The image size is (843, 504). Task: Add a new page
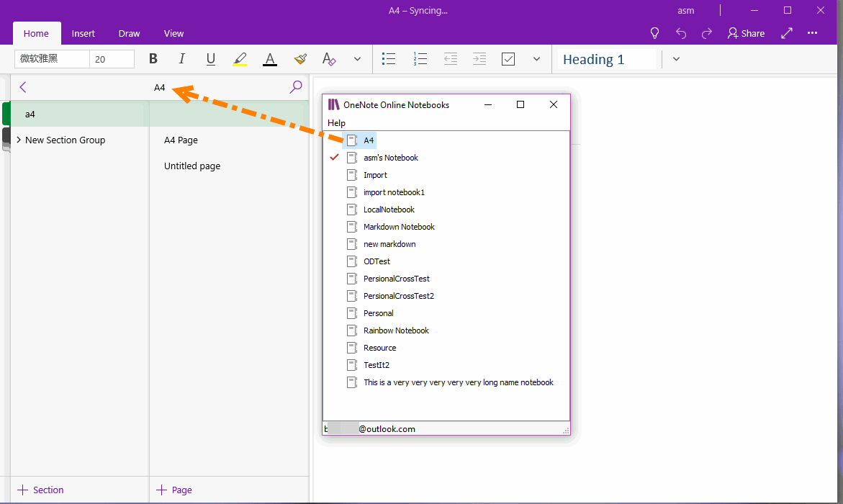pos(174,490)
